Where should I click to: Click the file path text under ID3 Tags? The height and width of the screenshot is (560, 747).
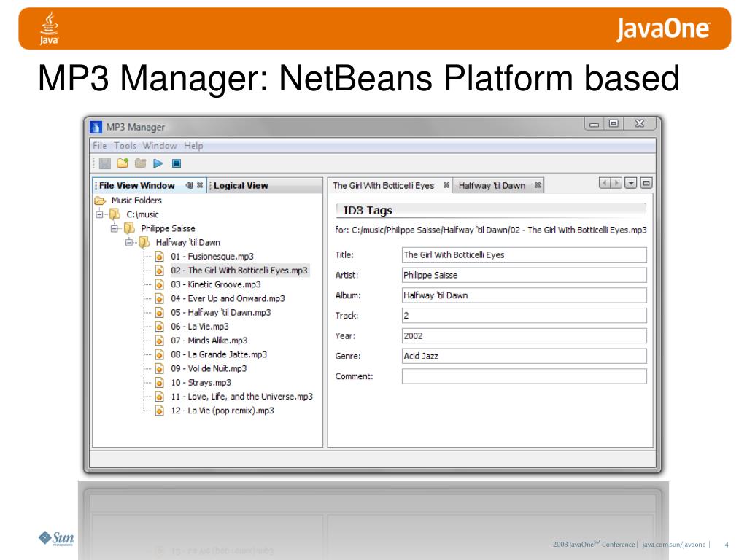[x=491, y=230]
